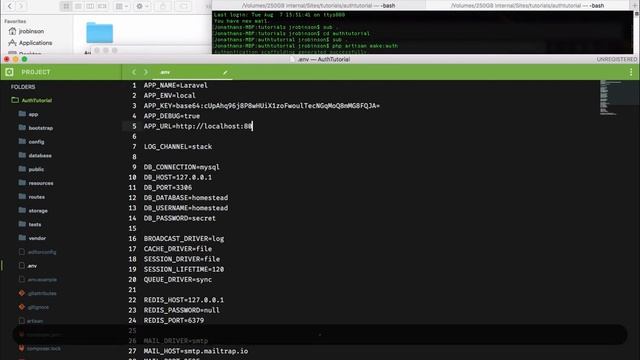The height and width of the screenshot is (360, 640).
Task: Place cursor on APP_NAME=Laravel line
Action: pyautogui.click(x=176, y=85)
